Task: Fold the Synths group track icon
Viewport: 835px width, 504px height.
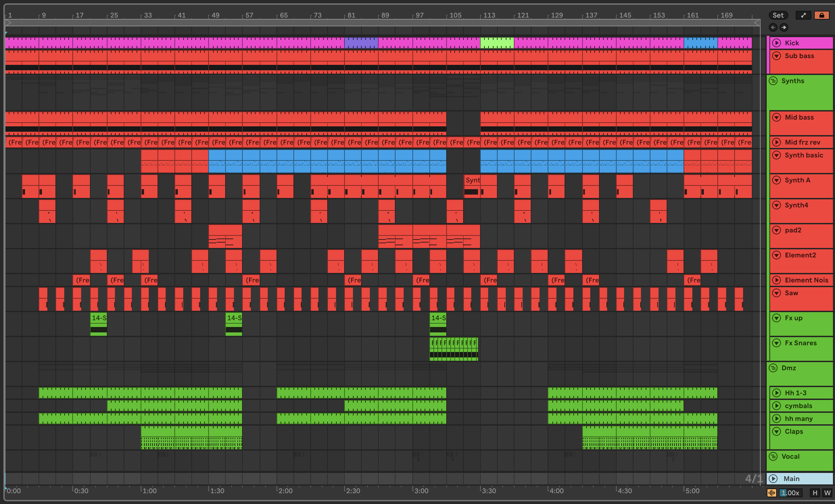Action: click(x=773, y=81)
